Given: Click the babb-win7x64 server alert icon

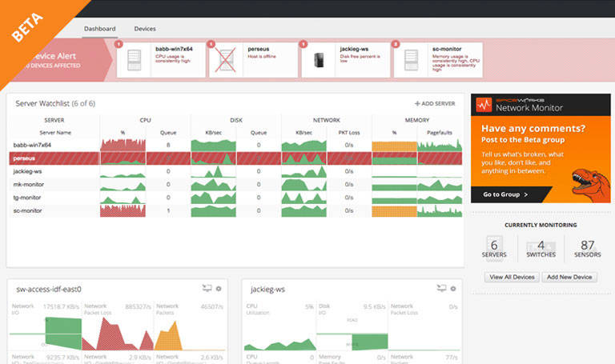Looking at the screenshot, I should coord(135,61).
